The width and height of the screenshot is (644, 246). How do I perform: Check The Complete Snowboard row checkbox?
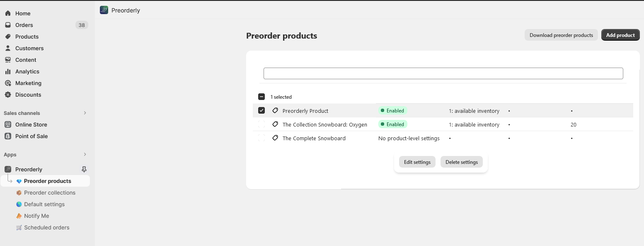tap(261, 138)
